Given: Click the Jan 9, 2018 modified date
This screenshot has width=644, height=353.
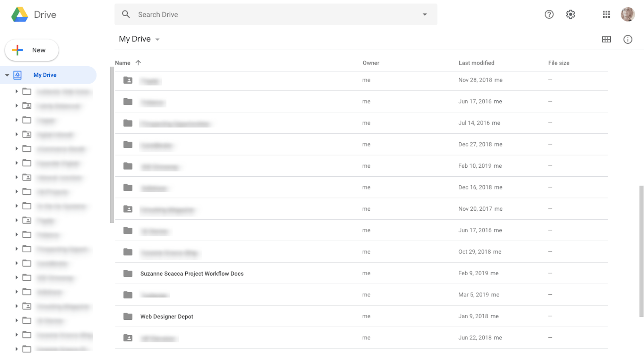Looking at the screenshot, I should point(473,316).
